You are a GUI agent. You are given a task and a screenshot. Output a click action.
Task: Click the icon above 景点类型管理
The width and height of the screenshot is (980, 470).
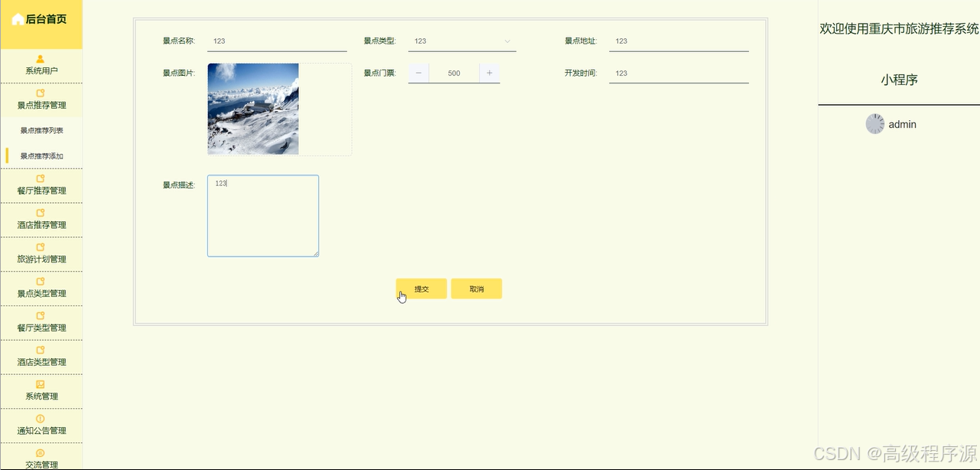(x=41, y=281)
